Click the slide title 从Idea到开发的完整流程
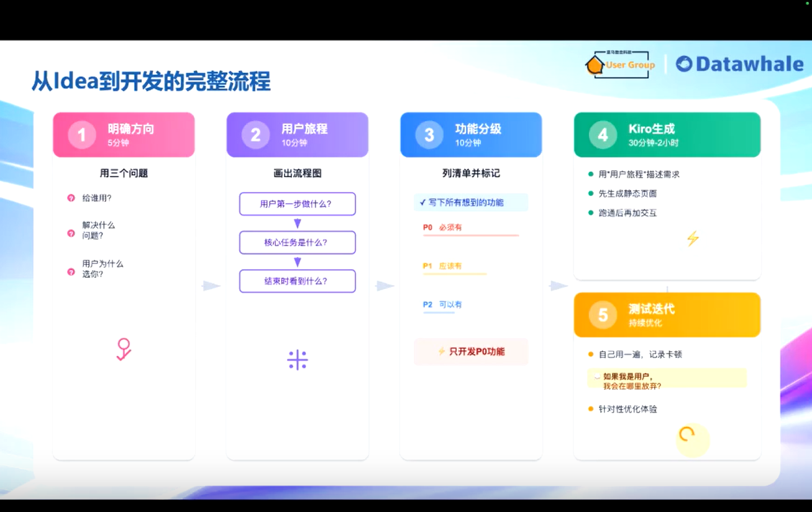 (152, 81)
